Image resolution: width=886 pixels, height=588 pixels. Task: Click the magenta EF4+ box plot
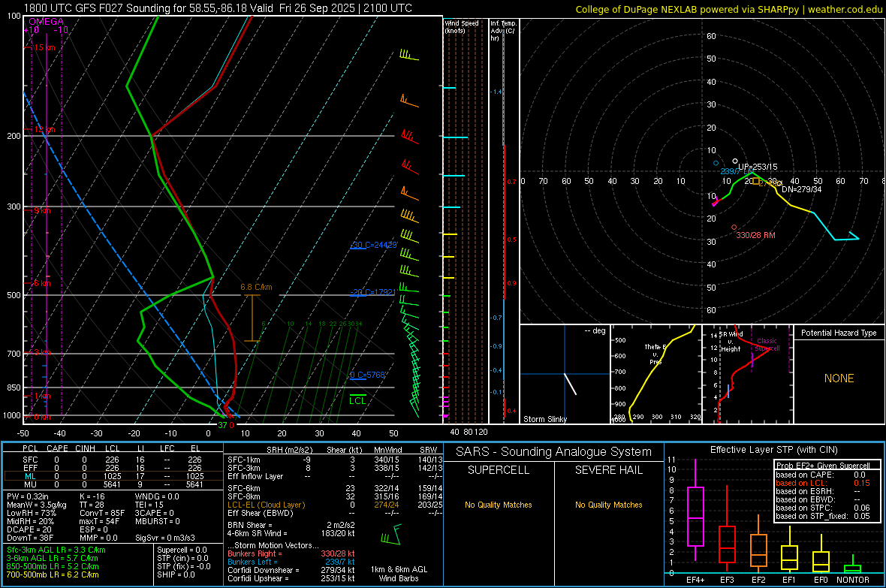click(695, 510)
